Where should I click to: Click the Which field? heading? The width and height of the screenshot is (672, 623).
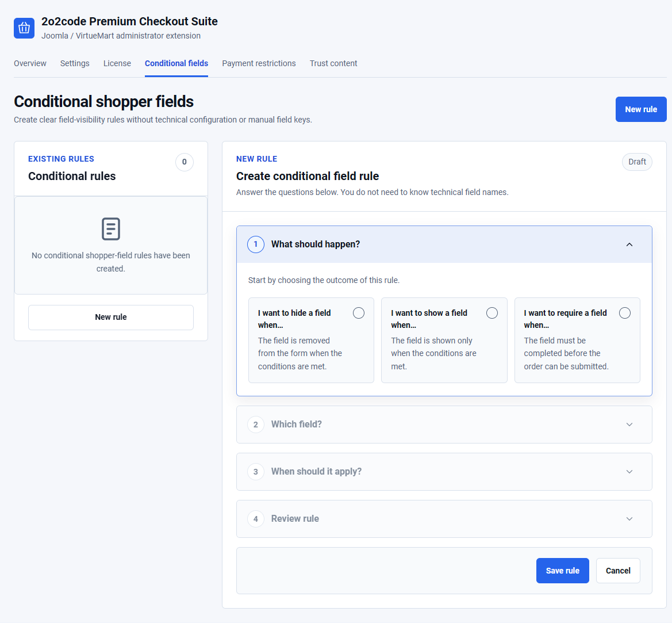pyautogui.click(x=296, y=425)
